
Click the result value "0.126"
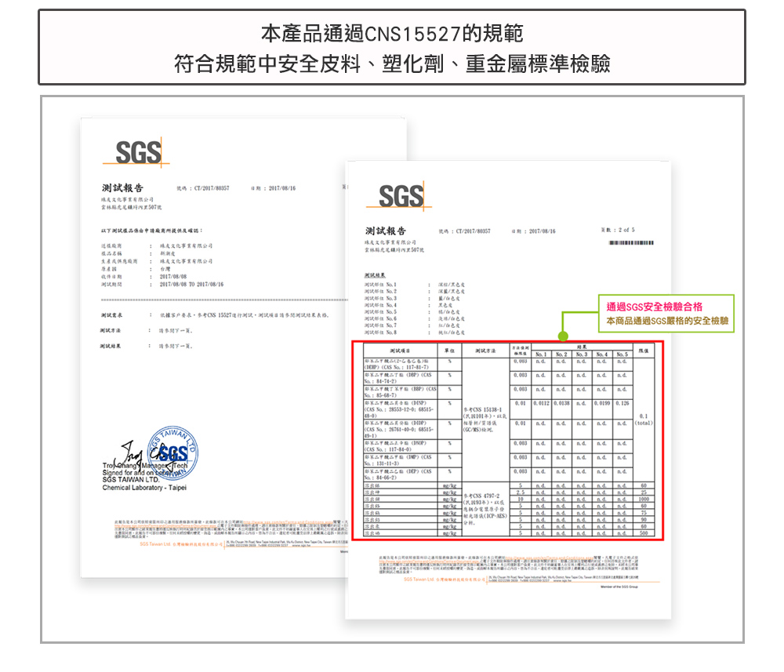pyautogui.click(x=622, y=404)
